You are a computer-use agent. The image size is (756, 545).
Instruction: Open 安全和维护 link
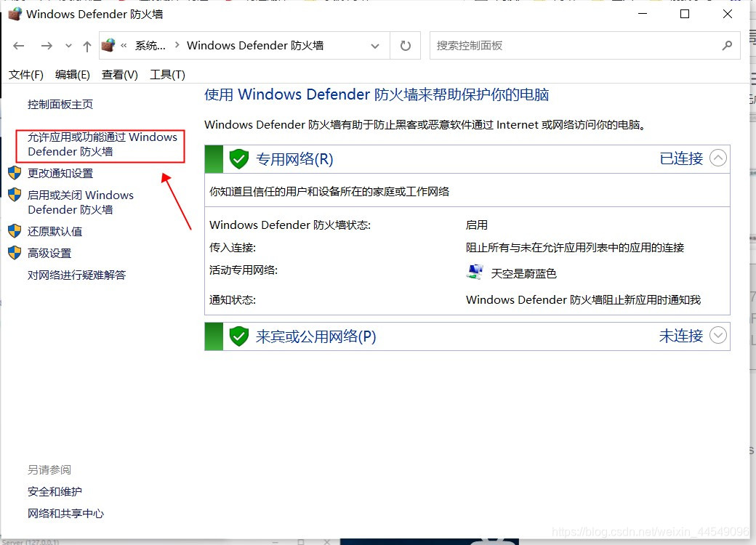[55, 491]
